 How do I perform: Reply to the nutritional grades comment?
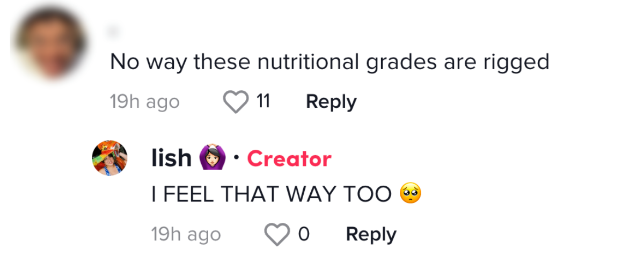pos(331,101)
